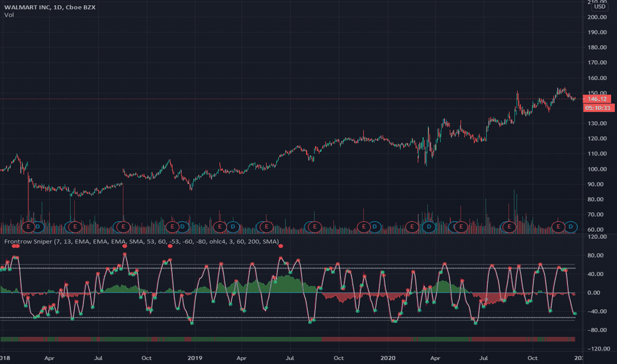This screenshot has width=617, height=364.
Task: Click the WALMART INC symbol title
Action: pos(50,7)
